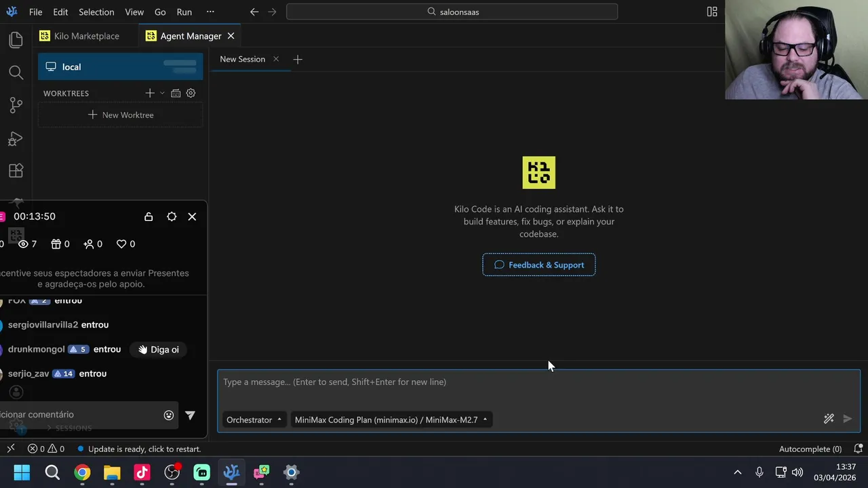
Task: Click the saloonsaas command search box
Action: pos(452,12)
